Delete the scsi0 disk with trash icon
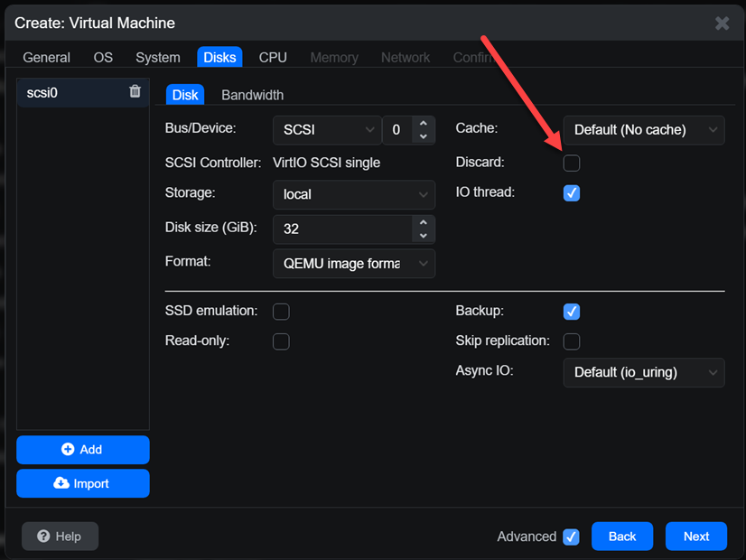 (135, 91)
